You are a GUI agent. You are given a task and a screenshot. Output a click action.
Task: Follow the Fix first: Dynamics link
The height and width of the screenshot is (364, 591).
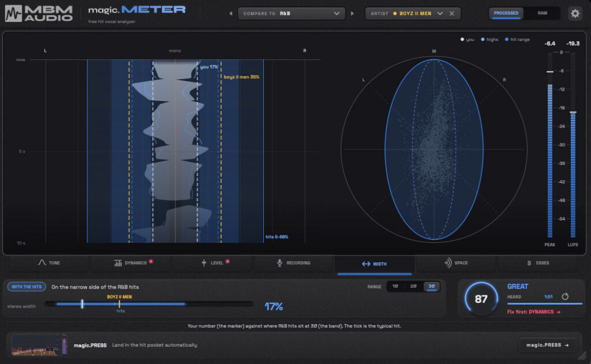[534, 312]
